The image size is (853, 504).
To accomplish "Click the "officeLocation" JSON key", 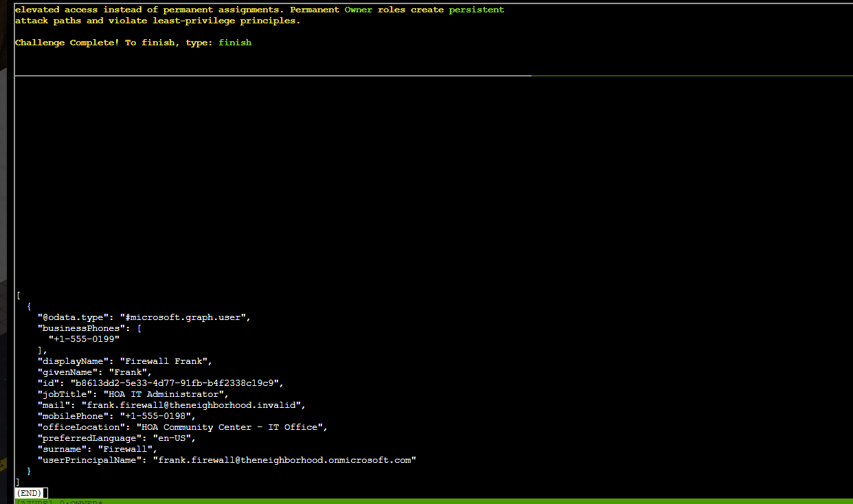I will [81, 427].
